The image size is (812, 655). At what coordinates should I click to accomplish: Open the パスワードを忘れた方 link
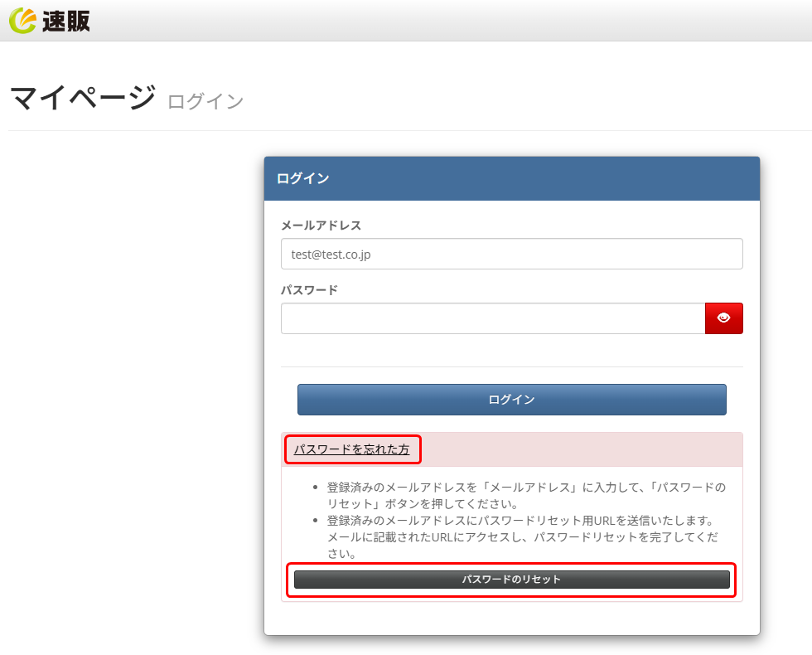click(351, 449)
